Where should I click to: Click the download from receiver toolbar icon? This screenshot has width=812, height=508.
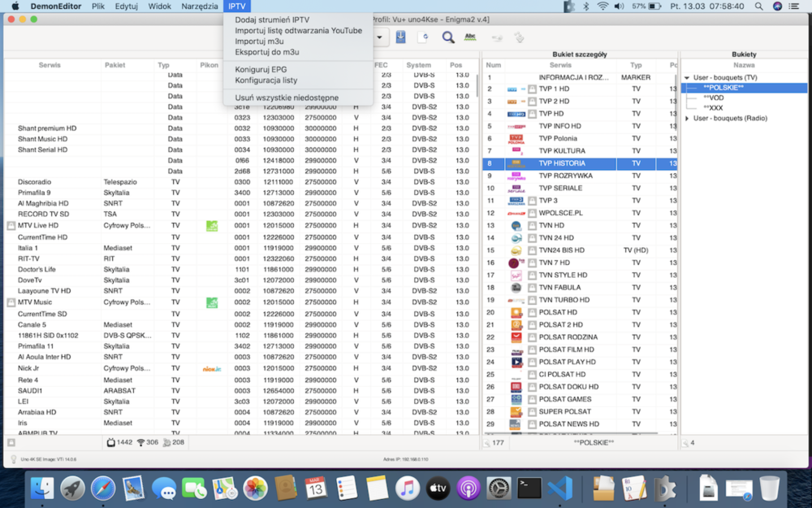click(401, 37)
